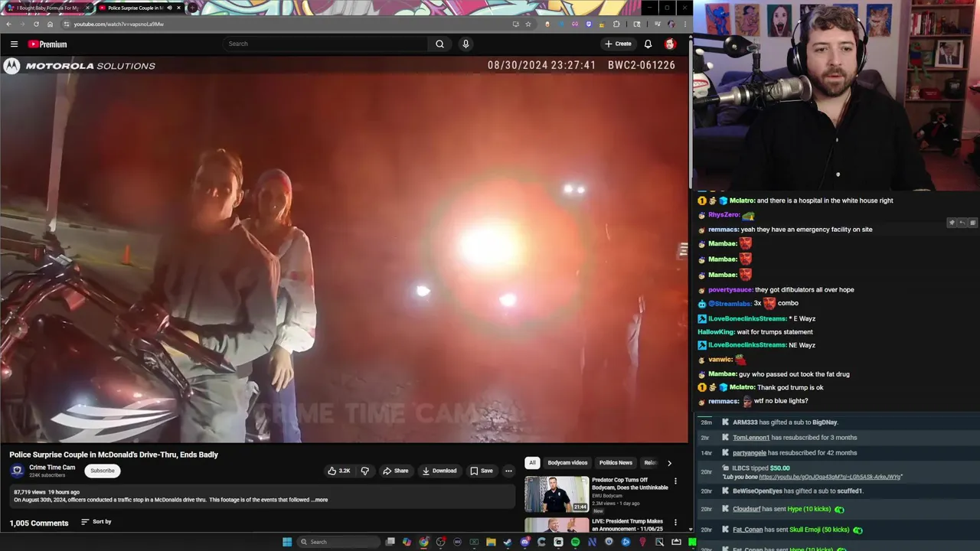Open the Windows Start menu
This screenshot has width=980, height=551.
(287, 542)
